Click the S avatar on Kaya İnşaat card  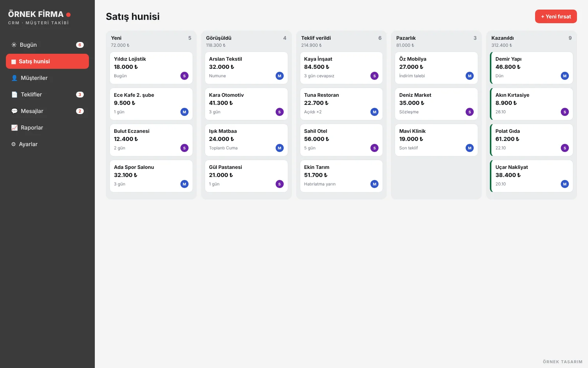[374, 76]
